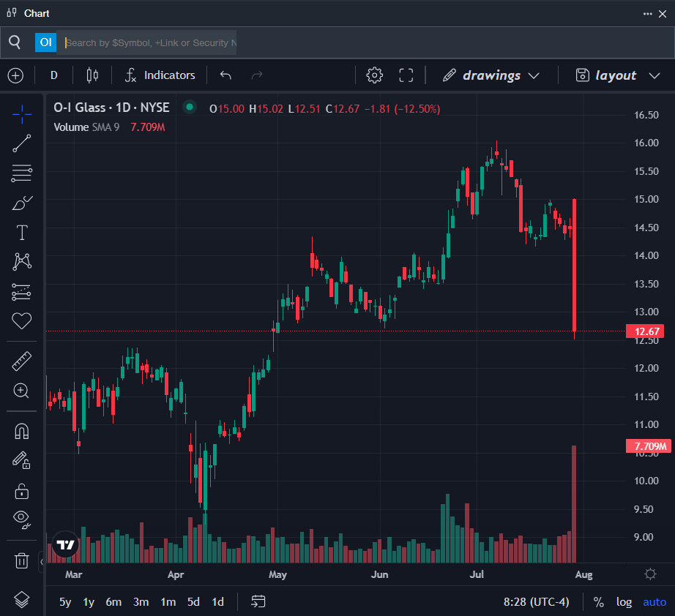The height and width of the screenshot is (616, 675).
Task: Select the Text annotation tool
Action: click(21, 233)
